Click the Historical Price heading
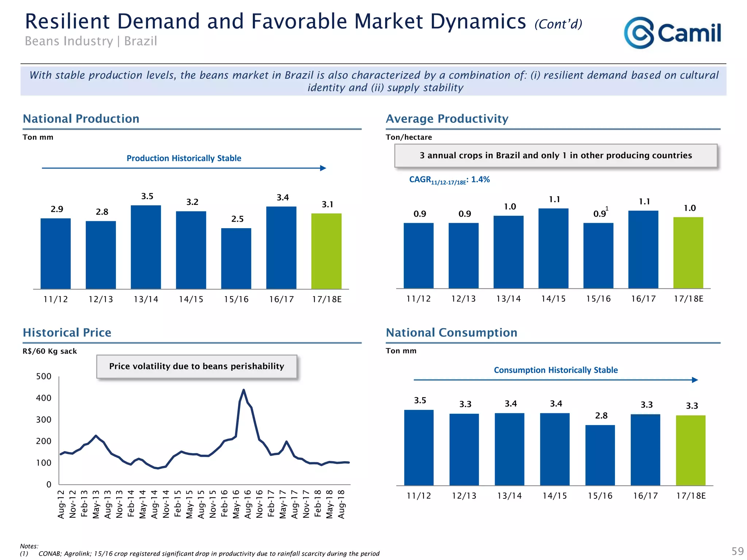747x560 pixels. (x=67, y=332)
